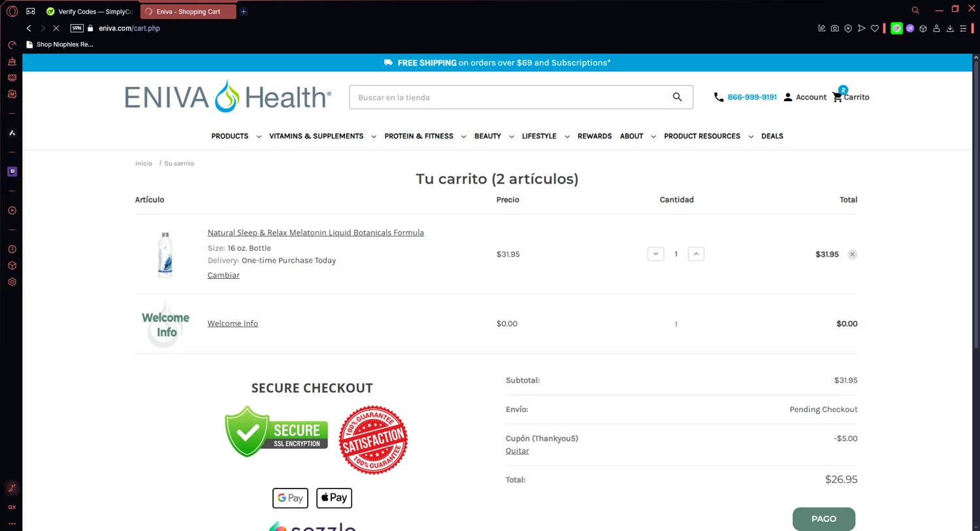
Task: Go back to the previous page
Action: pyautogui.click(x=29, y=28)
